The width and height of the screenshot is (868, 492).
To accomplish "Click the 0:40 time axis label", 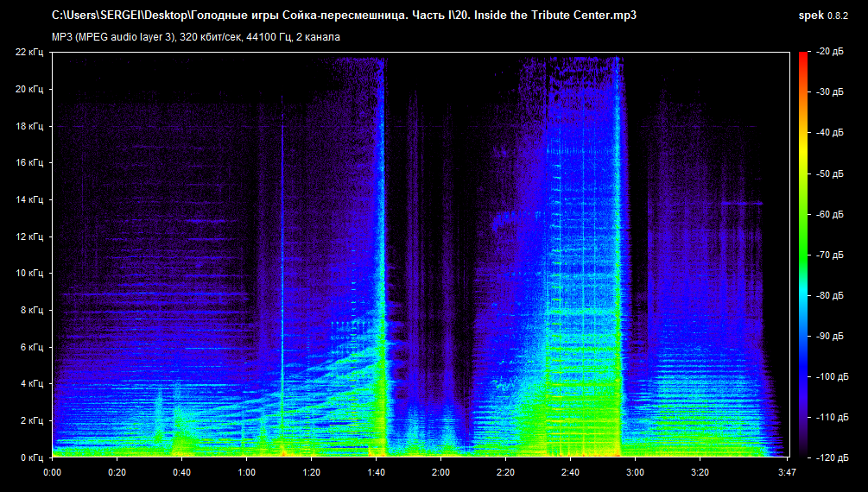I will coord(181,473).
